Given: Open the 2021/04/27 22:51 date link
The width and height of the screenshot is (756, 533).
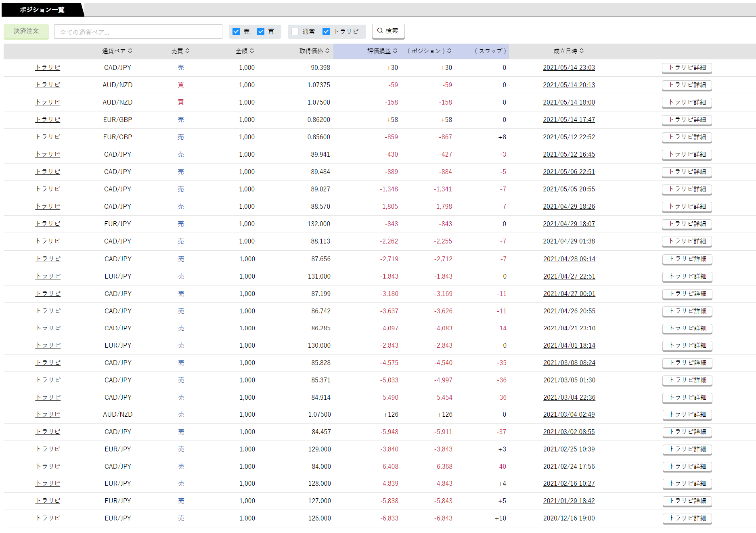Looking at the screenshot, I should point(569,277).
